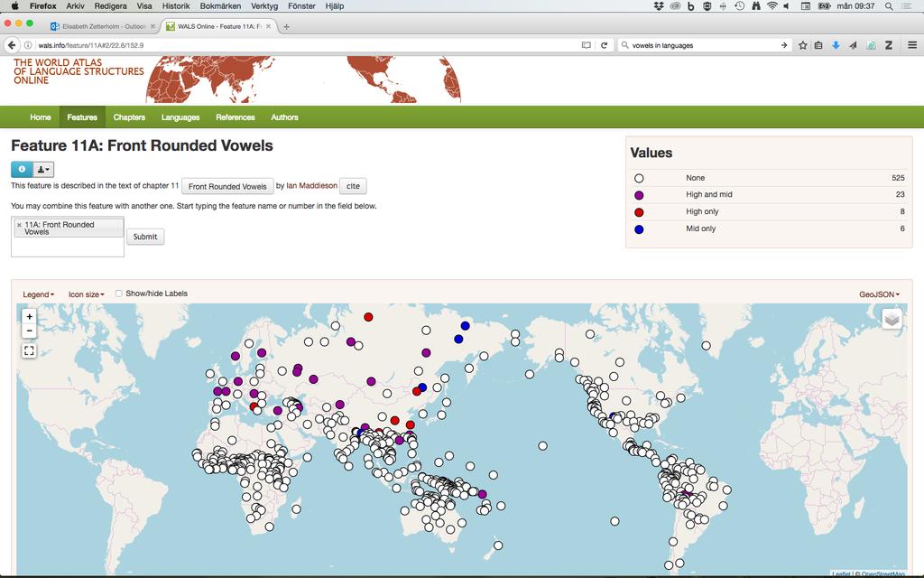Screen dimensions: 924x578
Task: Open the Wi-Fi status menu
Action: (x=772, y=6)
